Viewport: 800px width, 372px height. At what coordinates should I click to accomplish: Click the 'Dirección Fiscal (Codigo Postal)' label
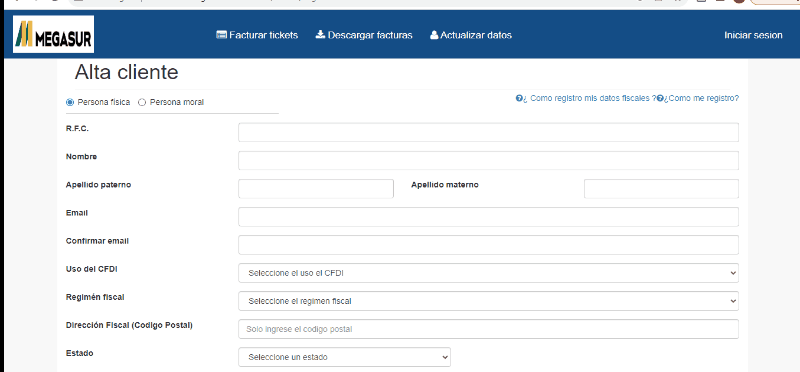pos(129,325)
